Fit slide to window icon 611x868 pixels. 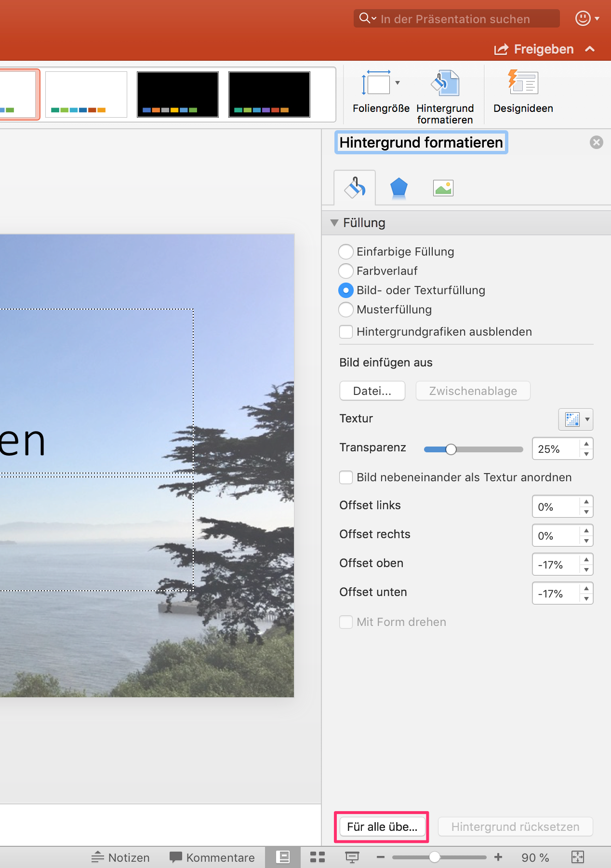(x=577, y=857)
